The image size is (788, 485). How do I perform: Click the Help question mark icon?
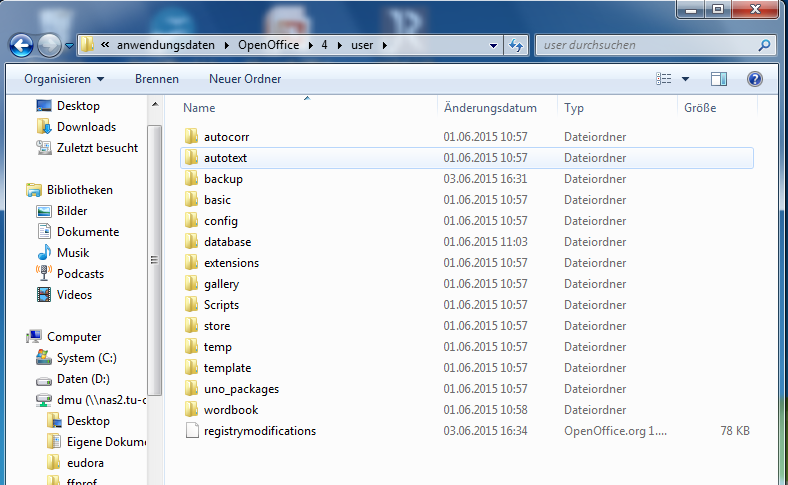coord(755,79)
